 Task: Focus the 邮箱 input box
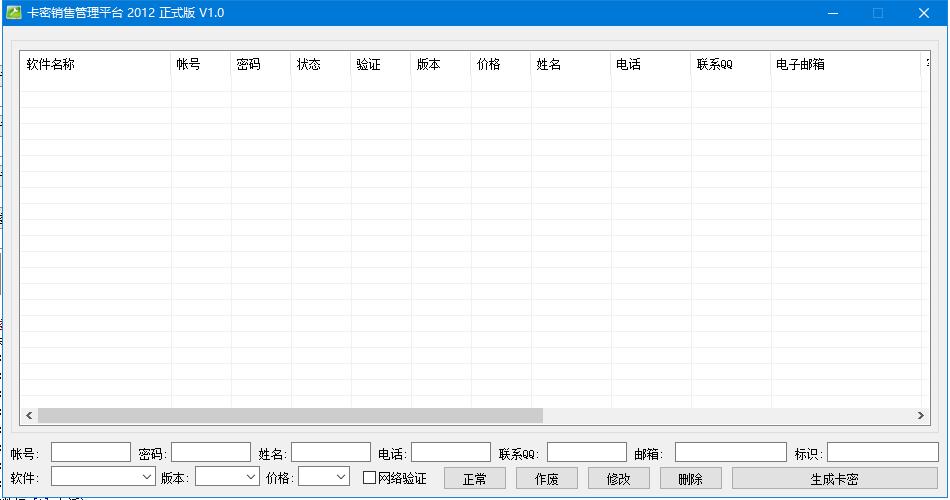coord(729,453)
